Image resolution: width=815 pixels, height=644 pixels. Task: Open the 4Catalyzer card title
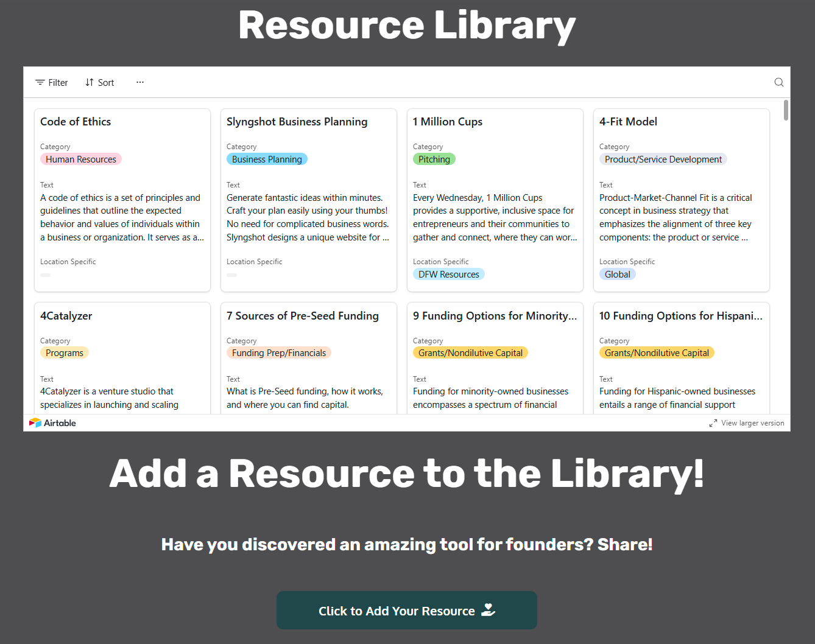[x=66, y=316]
